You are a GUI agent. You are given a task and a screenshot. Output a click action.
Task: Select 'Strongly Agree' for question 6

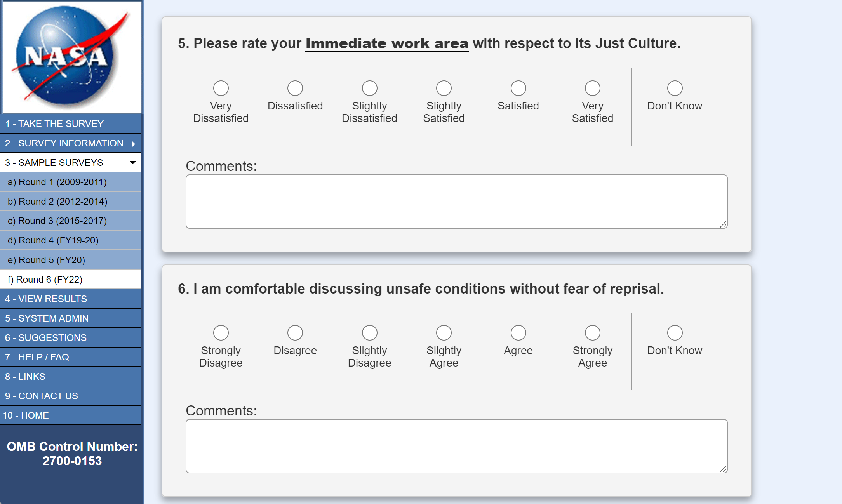coord(592,333)
